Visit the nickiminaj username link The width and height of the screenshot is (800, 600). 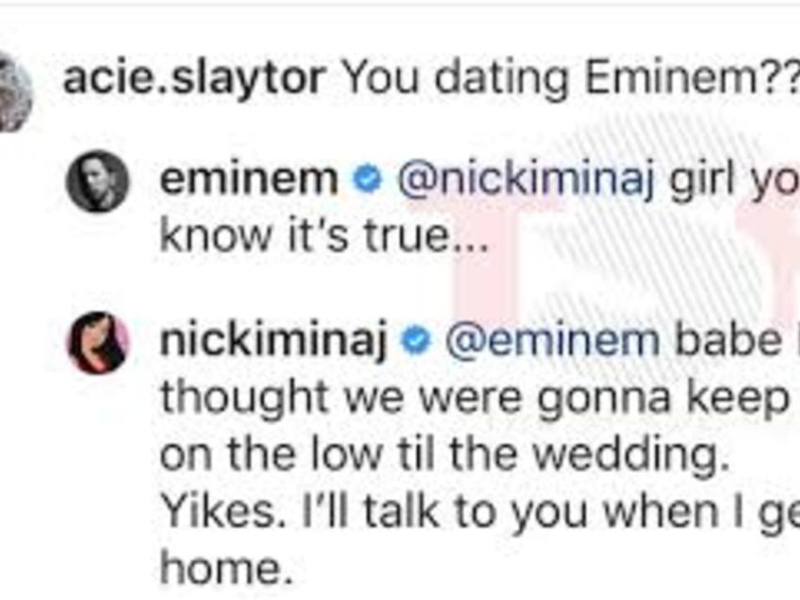point(272,342)
